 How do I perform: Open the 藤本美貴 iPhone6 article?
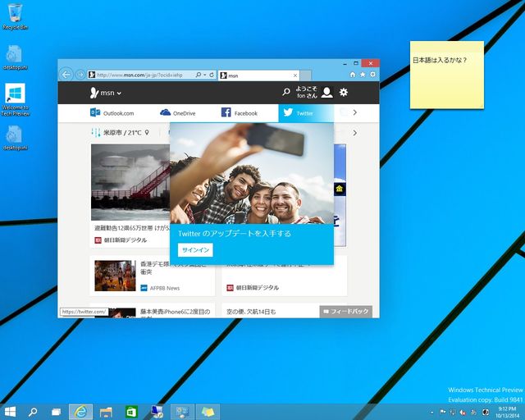(x=175, y=312)
